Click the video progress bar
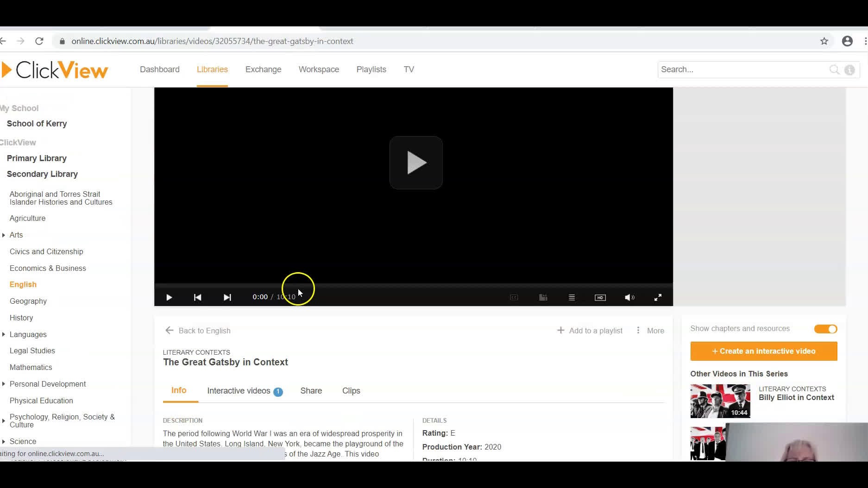The width and height of the screenshot is (868, 488). [414, 286]
